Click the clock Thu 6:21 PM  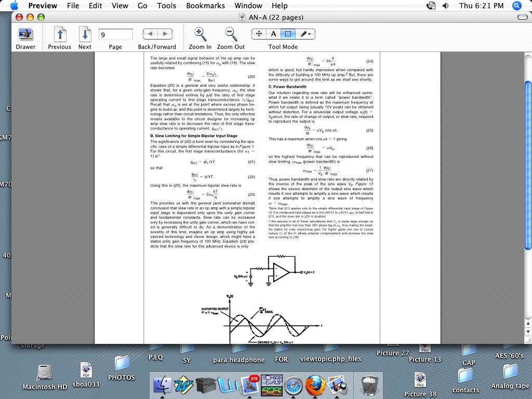[481, 5]
